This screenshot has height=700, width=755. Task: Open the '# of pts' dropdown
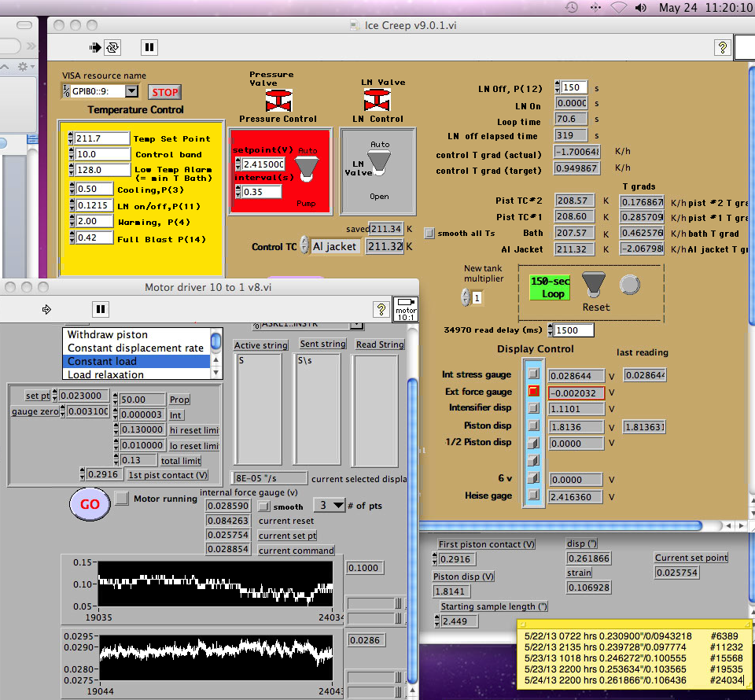[329, 505]
